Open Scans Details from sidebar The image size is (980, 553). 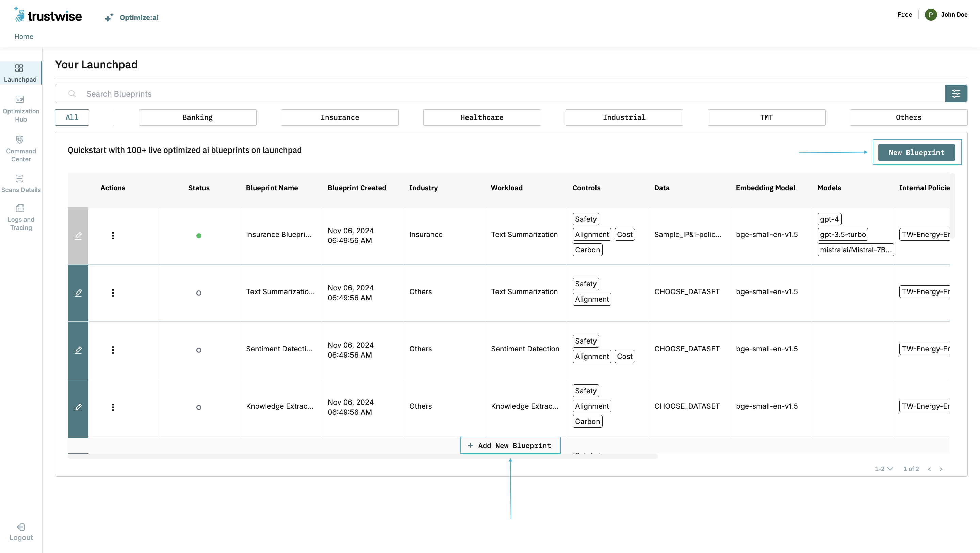(x=20, y=179)
